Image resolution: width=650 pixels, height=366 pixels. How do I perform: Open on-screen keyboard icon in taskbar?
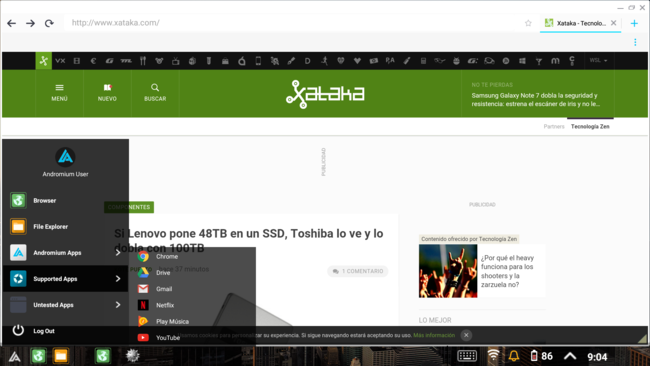(x=467, y=356)
